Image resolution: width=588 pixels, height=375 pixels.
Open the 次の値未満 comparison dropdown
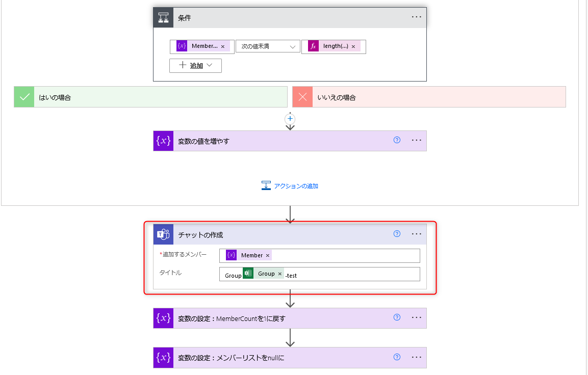coord(268,46)
